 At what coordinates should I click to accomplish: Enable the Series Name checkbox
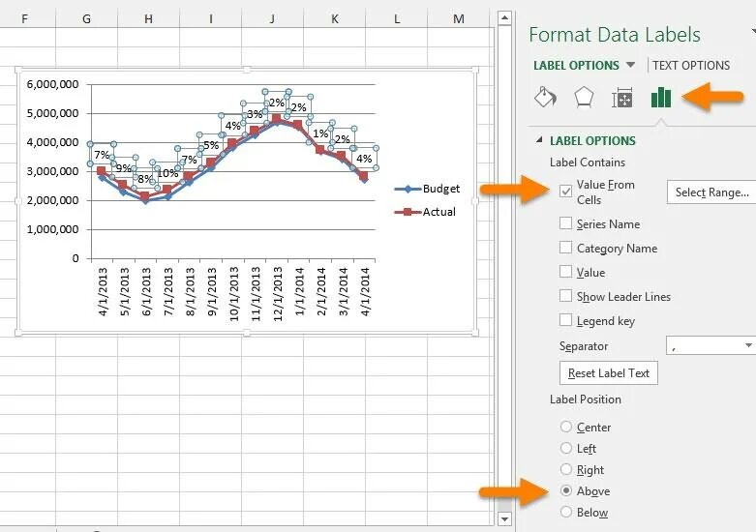[565, 223]
